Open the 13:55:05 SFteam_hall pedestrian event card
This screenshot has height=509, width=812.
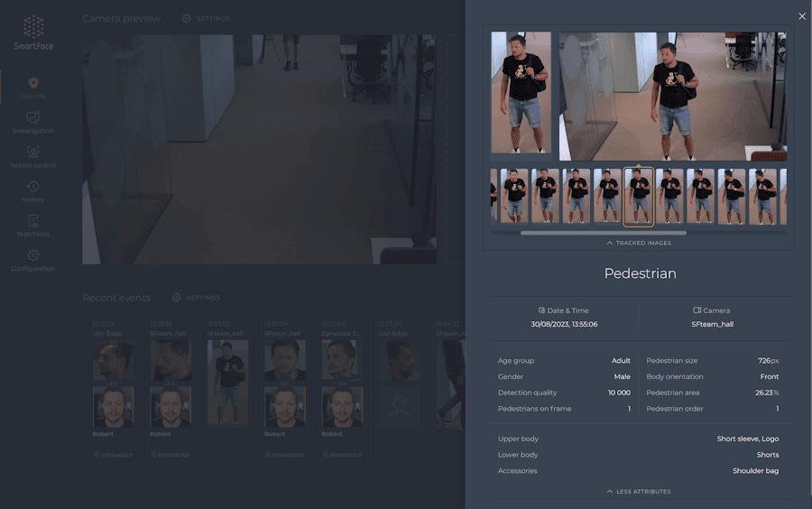[x=227, y=391]
